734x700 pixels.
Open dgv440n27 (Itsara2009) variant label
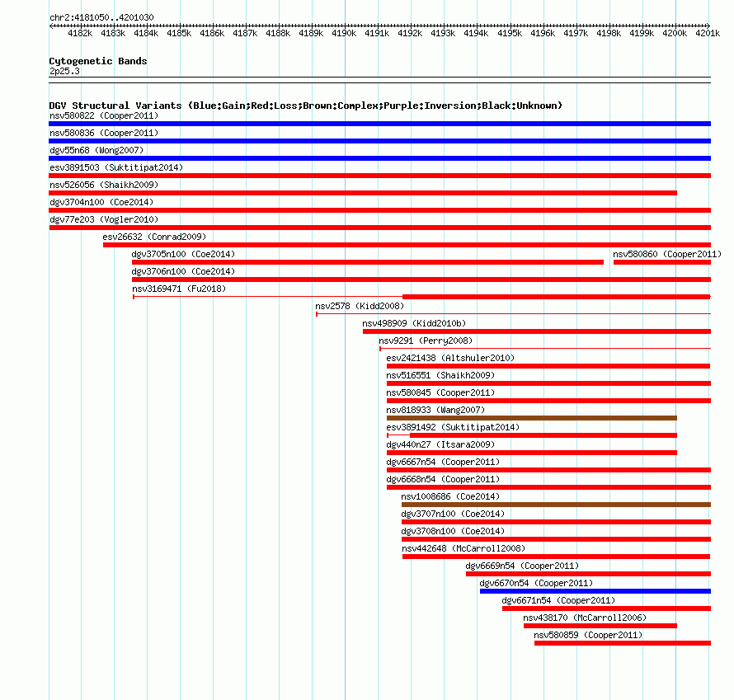click(x=440, y=444)
